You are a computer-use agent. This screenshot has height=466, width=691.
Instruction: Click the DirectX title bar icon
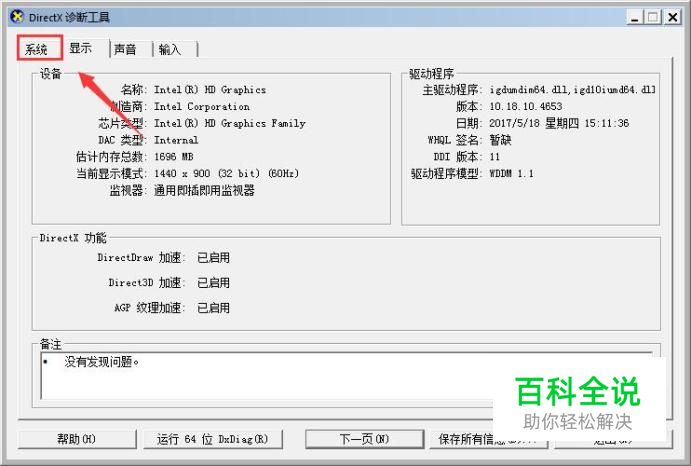[17, 17]
